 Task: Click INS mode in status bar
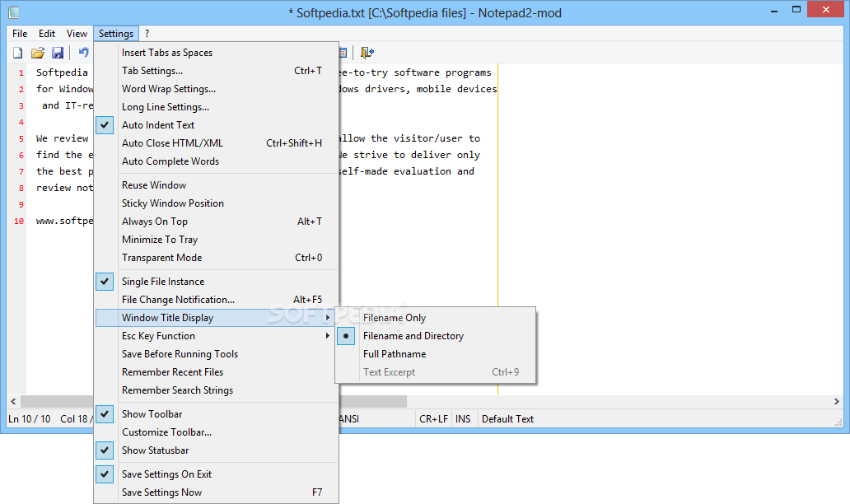coord(463,419)
